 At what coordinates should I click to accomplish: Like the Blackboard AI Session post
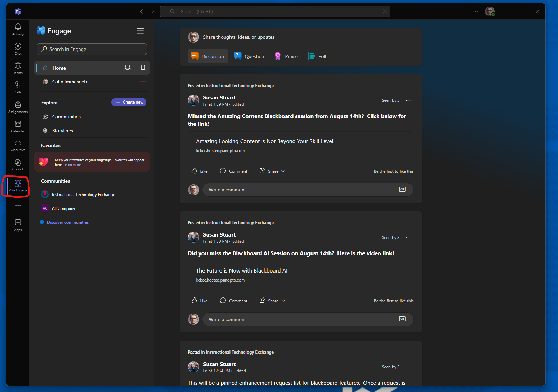[x=199, y=301]
